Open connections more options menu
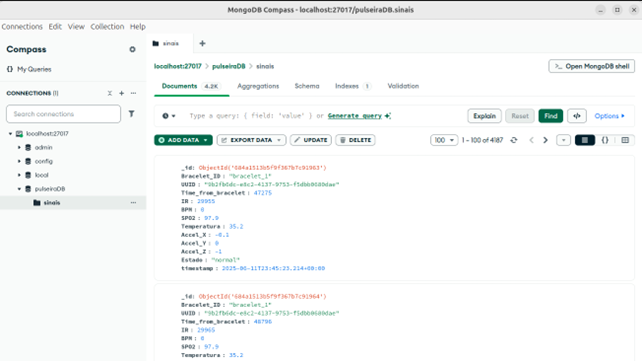The image size is (642, 361). pos(133,93)
